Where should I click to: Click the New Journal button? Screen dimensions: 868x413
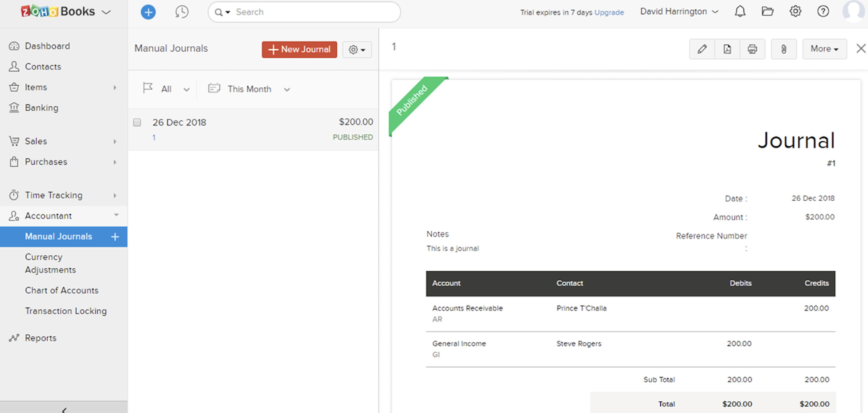click(x=299, y=50)
